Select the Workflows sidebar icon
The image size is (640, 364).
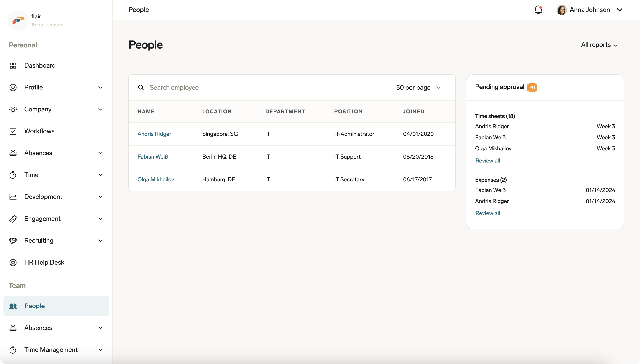pos(13,131)
